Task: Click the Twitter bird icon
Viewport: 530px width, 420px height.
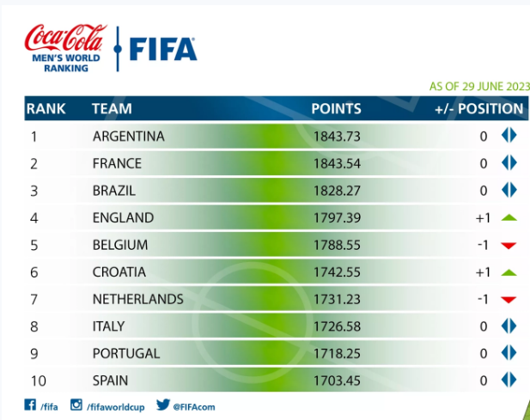Action: point(162,405)
